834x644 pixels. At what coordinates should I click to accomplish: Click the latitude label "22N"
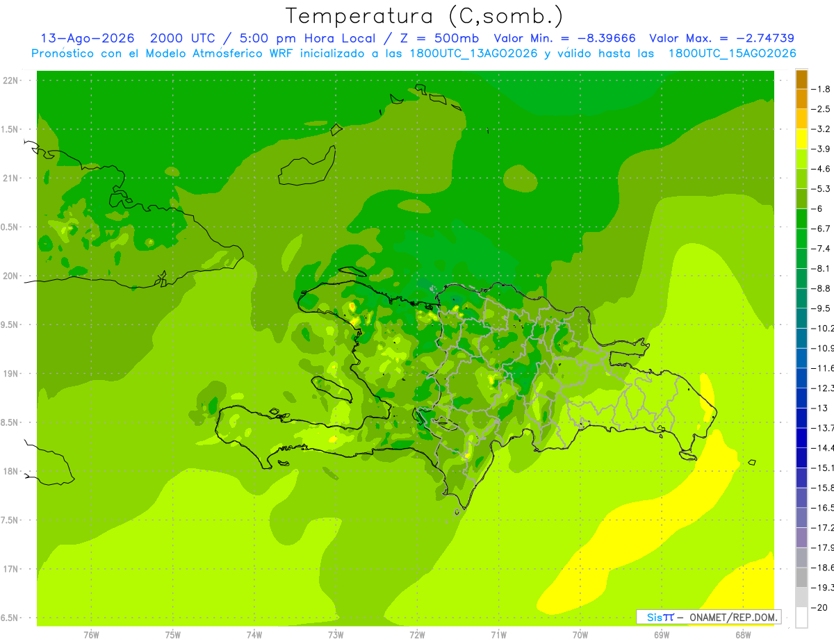tap(12, 81)
